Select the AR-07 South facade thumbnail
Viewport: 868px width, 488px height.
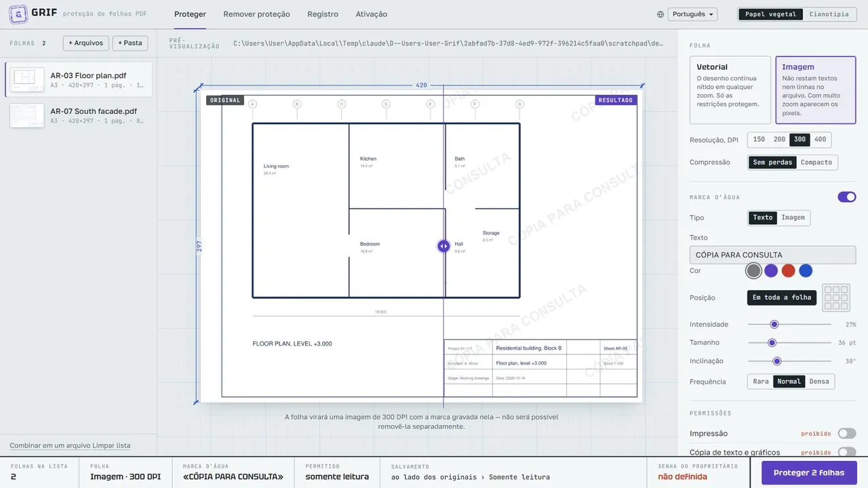[x=27, y=116]
